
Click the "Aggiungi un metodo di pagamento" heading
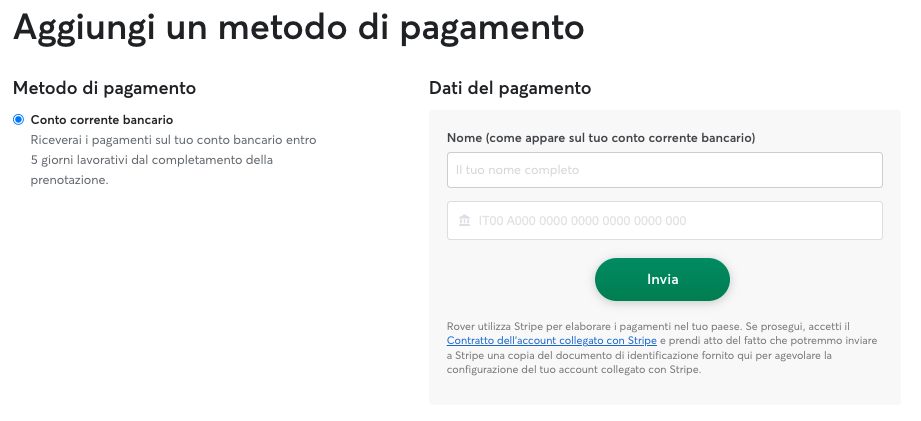coord(298,27)
